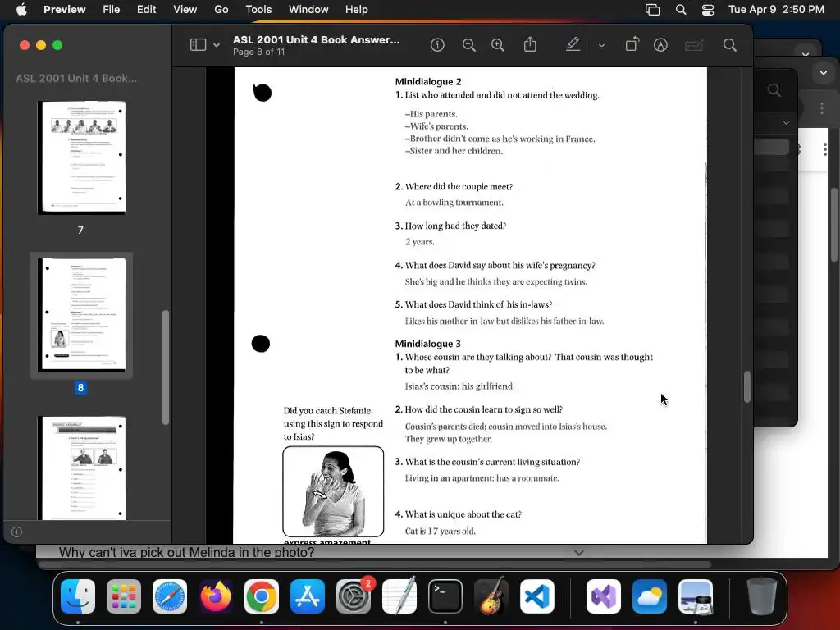The height and width of the screenshot is (630, 840).
Task: Rotate the page with the Rotate icon
Action: point(632,44)
